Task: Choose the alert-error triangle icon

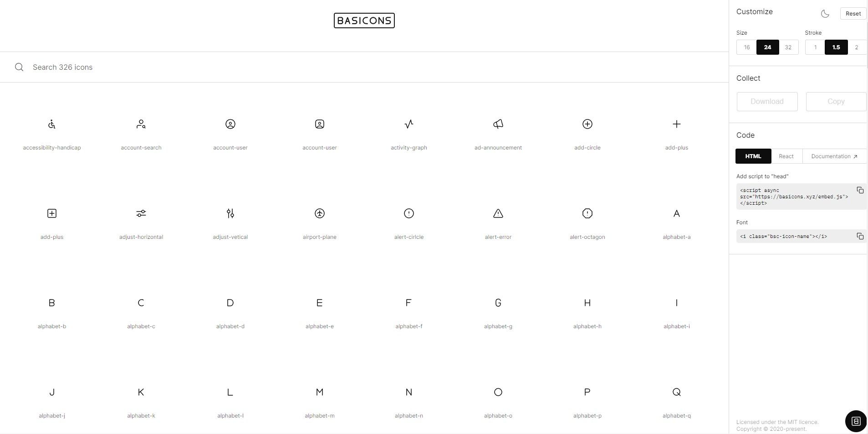Action: 498,213
